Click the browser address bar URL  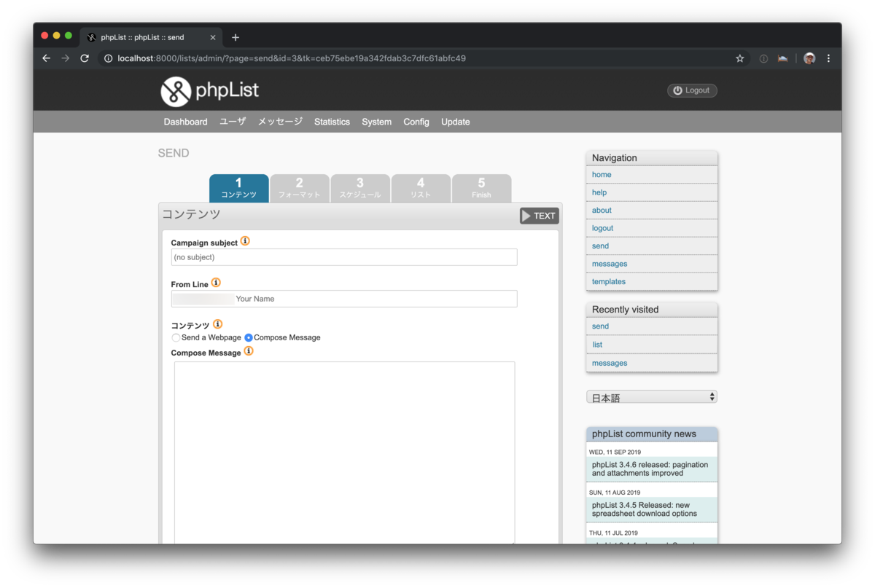292,58
